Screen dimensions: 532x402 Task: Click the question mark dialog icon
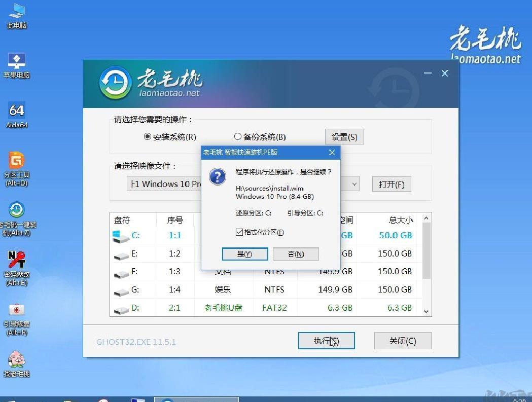(218, 177)
